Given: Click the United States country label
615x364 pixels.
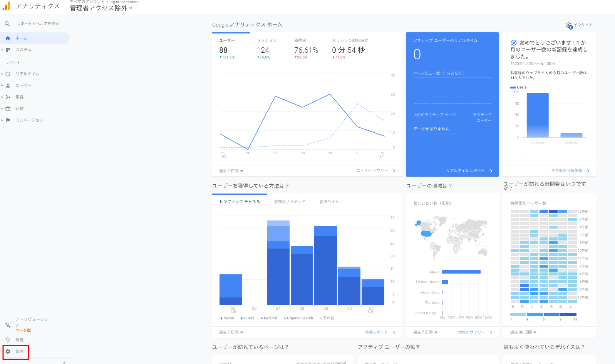Looking at the screenshot, I should pos(427,282).
